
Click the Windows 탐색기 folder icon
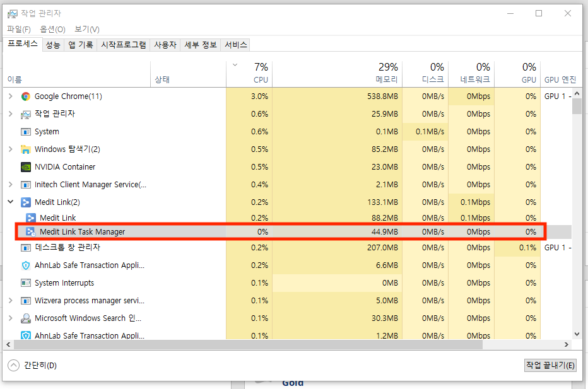coord(25,149)
